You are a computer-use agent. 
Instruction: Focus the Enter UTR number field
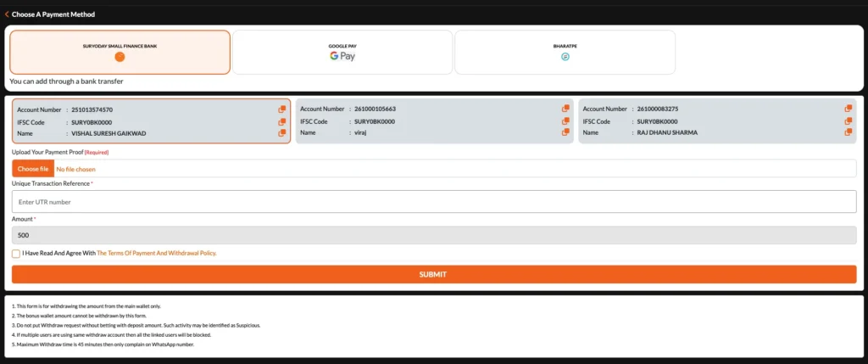[434, 202]
